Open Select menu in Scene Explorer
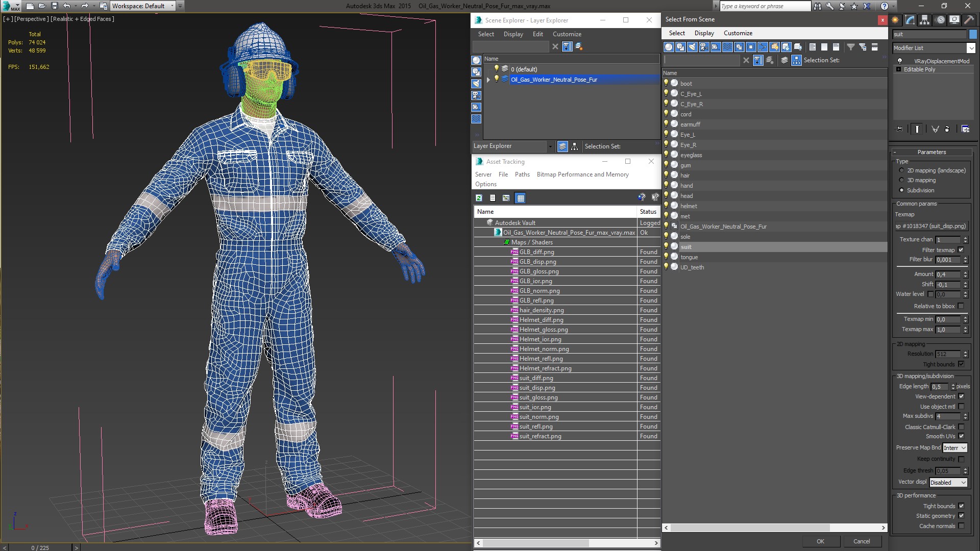 click(486, 34)
